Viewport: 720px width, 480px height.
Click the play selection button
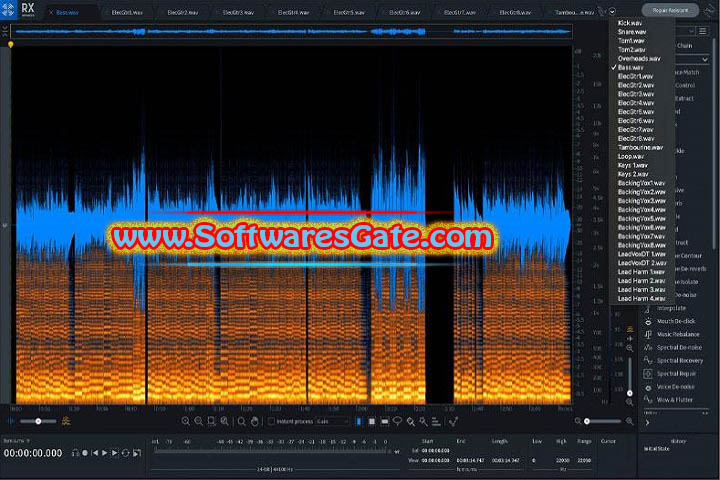pos(115,453)
